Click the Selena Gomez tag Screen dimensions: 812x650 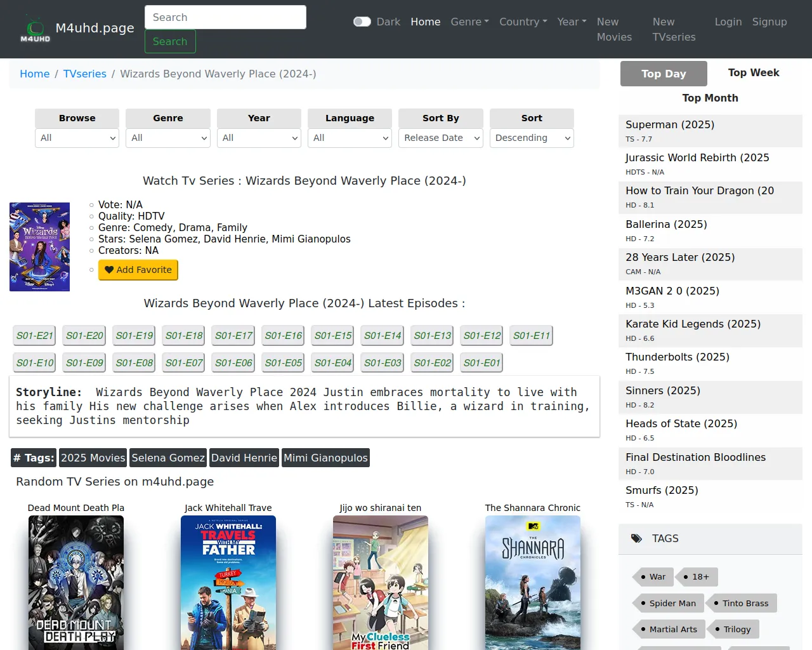click(x=168, y=458)
